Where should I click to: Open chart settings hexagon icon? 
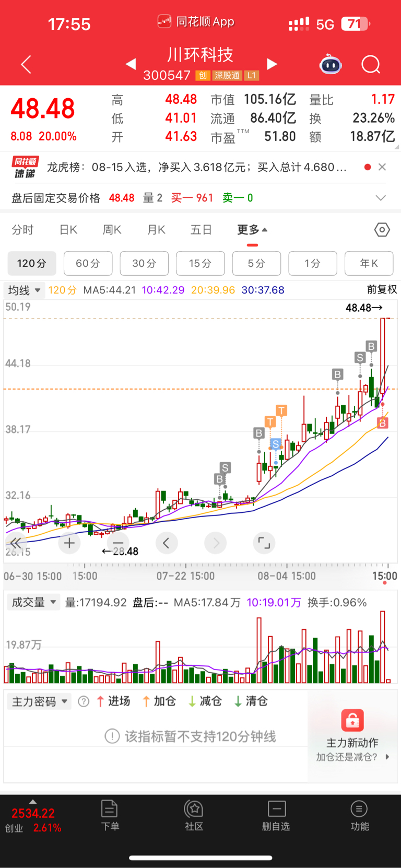pyautogui.click(x=382, y=230)
